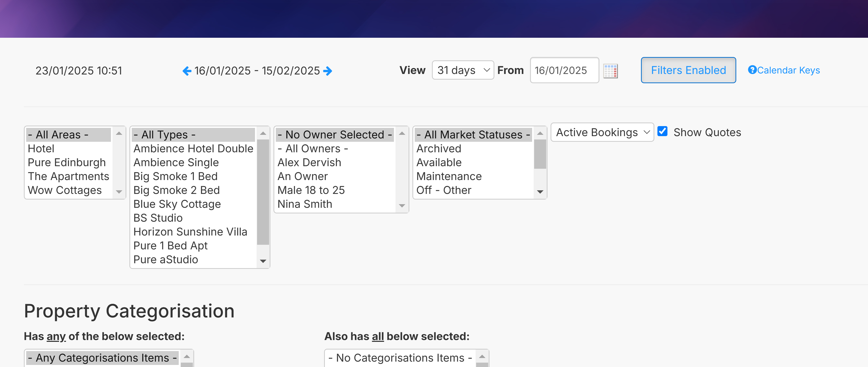Open the 31 days view dropdown

tap(463, 70)
